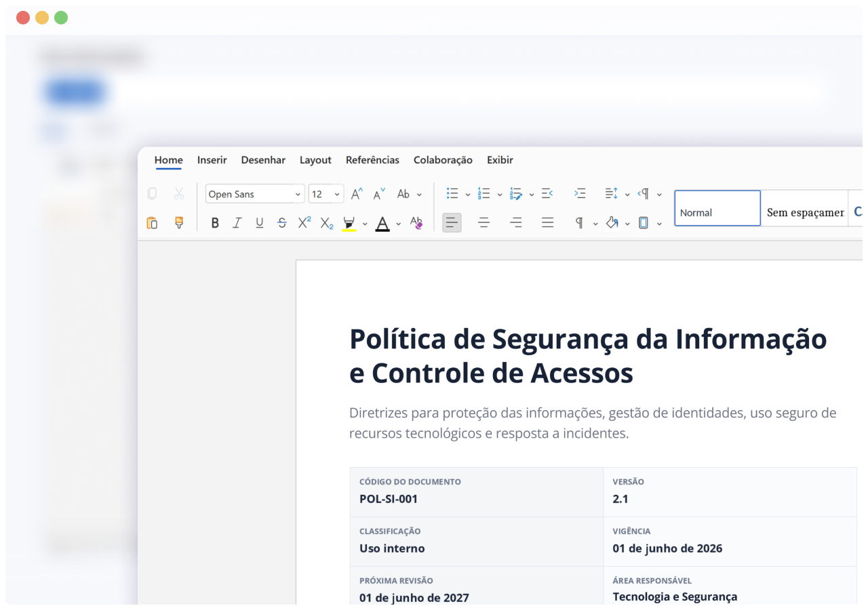This screenshot has height=610, width=868.
Task: Toggle justified paragraph alignment
Action: pyautogui.click(x=548, y=222)
